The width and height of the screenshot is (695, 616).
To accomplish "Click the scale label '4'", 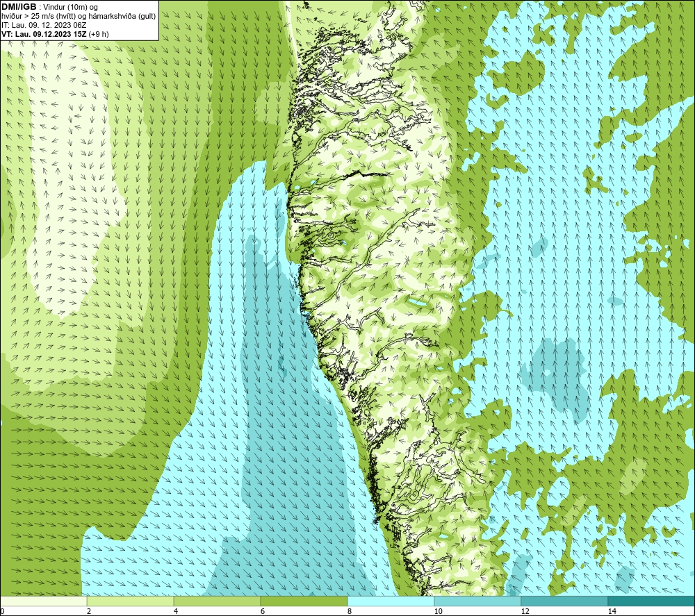I will [x=176, y=611].
